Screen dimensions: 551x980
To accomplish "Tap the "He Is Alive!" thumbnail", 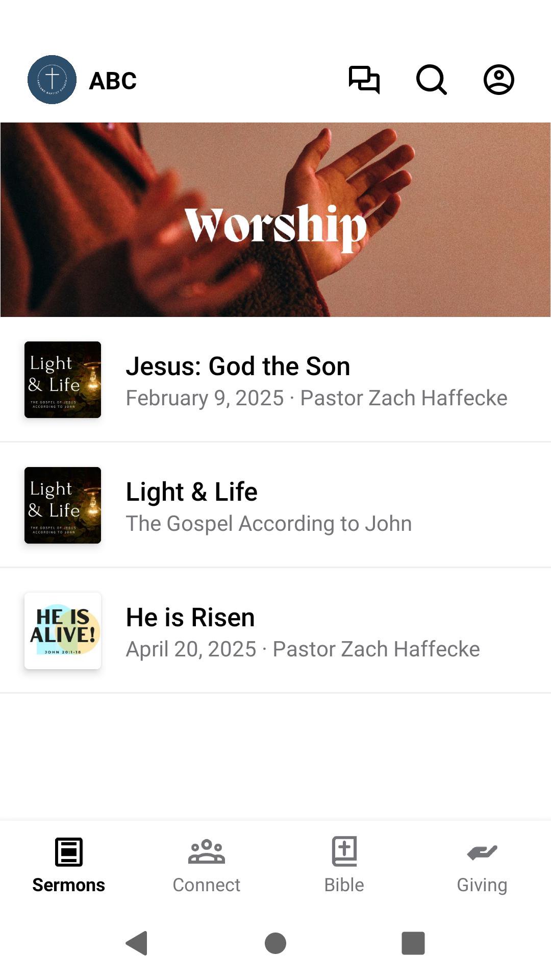I will pos(63,631).
